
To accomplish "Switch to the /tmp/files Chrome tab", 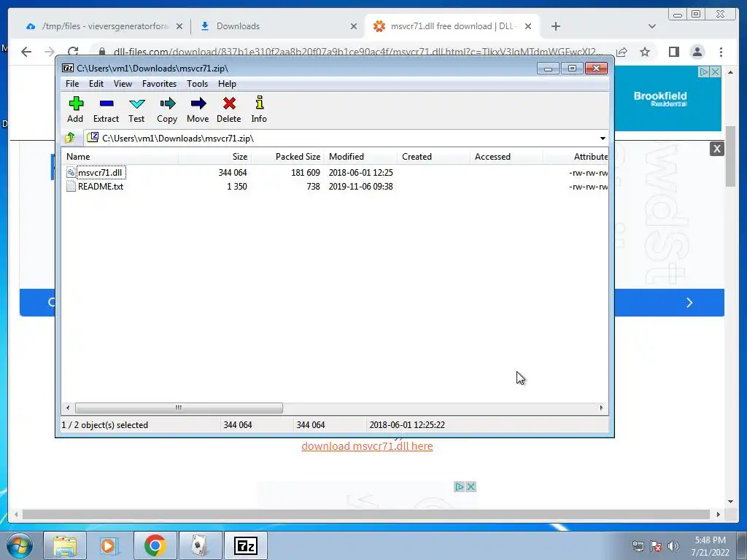I will click(104, 26).
